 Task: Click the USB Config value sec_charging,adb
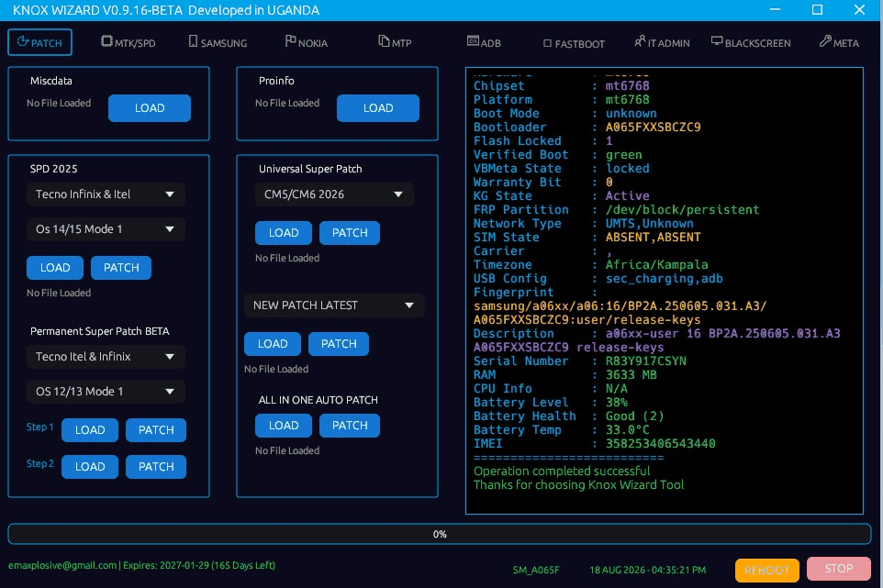(x=664, y=279)
